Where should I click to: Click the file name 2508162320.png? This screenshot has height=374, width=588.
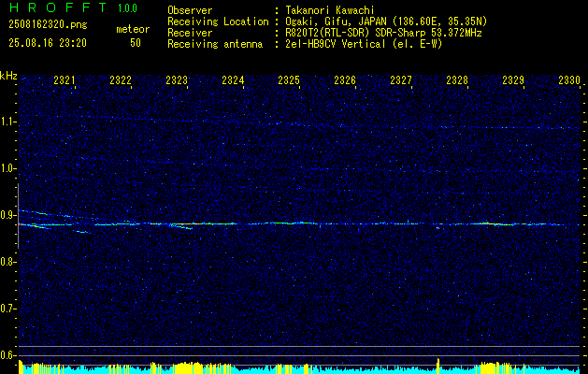click(48, 25)
